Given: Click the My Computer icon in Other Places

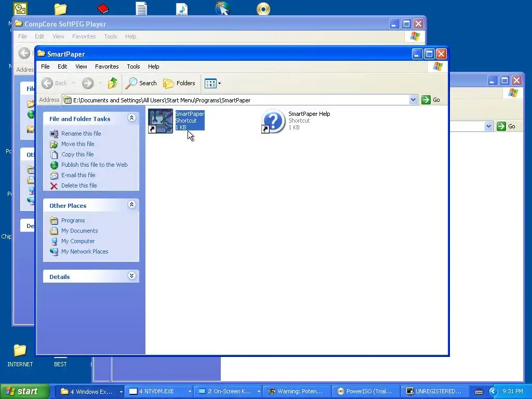Looking at the screenshot, I should [x=54, y=241].
